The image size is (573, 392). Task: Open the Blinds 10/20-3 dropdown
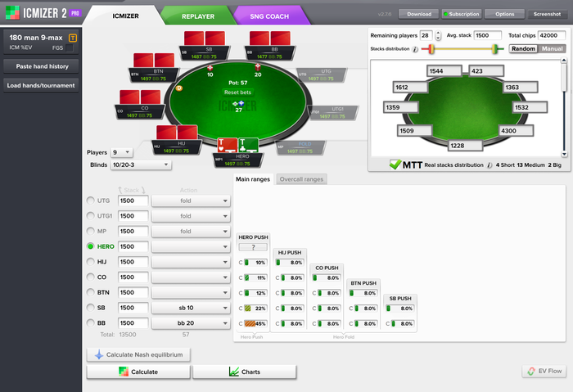[141, 164]
